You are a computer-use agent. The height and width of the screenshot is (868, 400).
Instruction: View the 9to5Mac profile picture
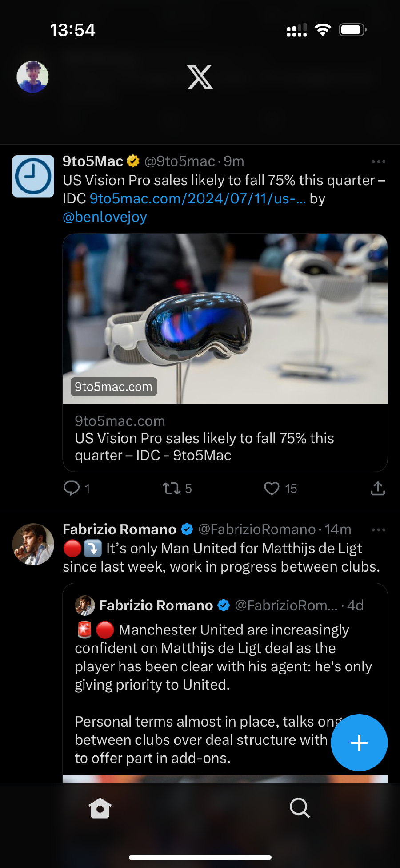coord(33,176)
